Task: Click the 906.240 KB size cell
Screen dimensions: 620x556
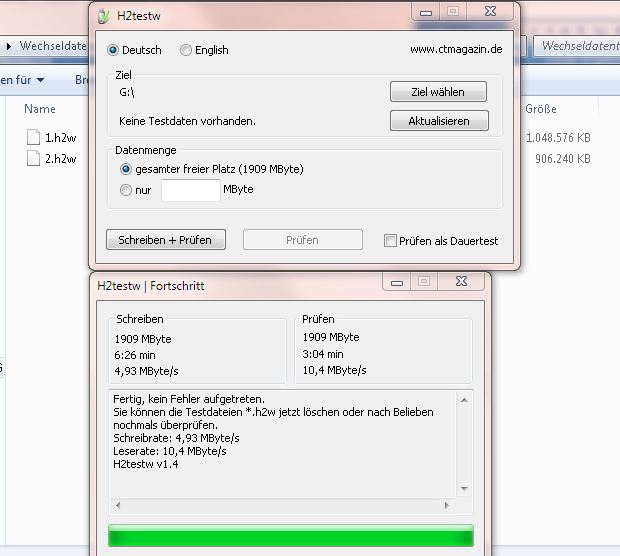Action: pos(563,159)
